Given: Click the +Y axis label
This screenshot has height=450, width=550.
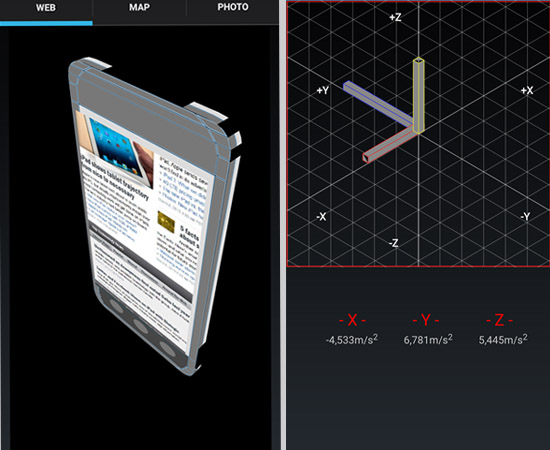Looking at the screenshot, I should point(323,90).
